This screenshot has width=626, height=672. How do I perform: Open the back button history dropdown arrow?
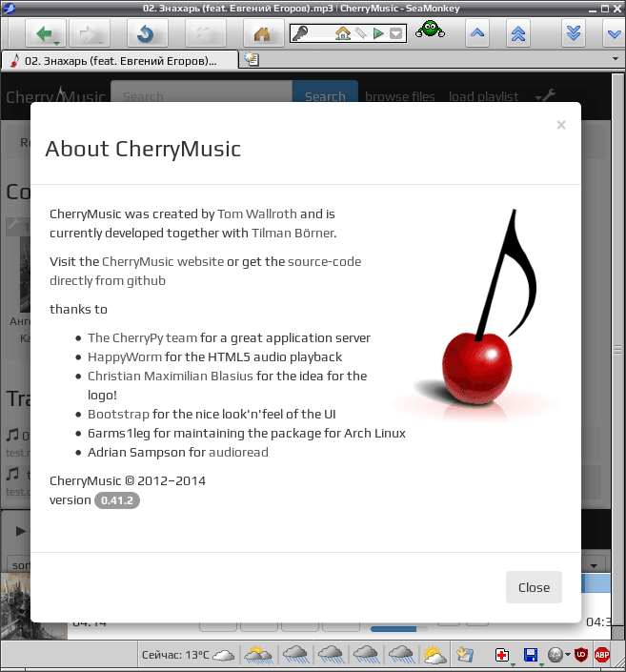pyautogui.click(x=56, y=43)
